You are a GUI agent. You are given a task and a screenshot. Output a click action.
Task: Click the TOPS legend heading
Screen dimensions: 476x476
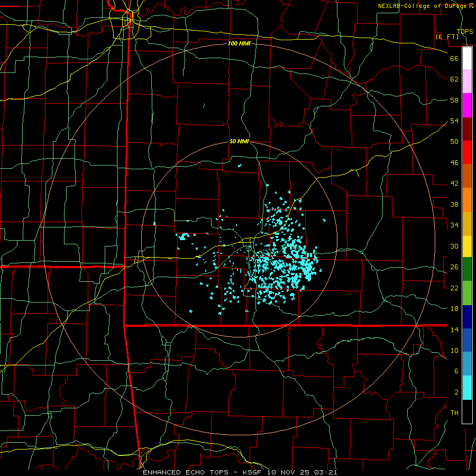click(x=465, y=31)
